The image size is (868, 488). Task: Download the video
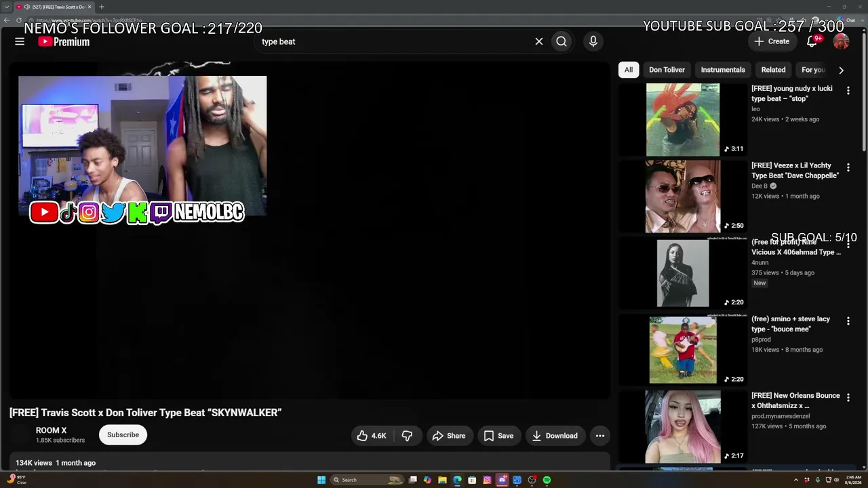pyautogui.click(x=555, y=436)
